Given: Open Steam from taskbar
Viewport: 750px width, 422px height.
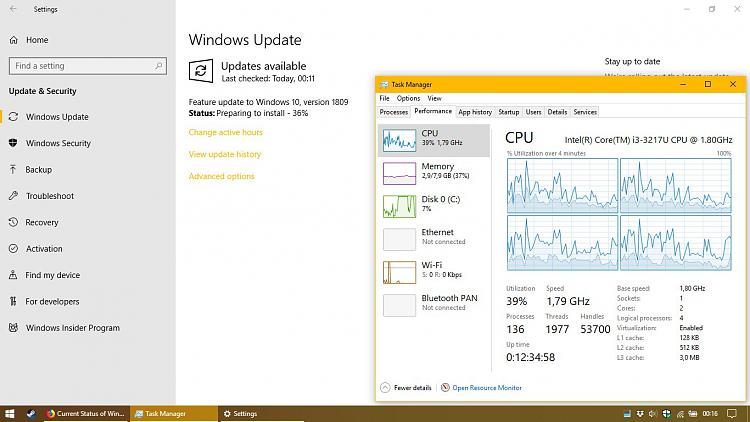Looking at the screenshot, I should tap(31, 414).
